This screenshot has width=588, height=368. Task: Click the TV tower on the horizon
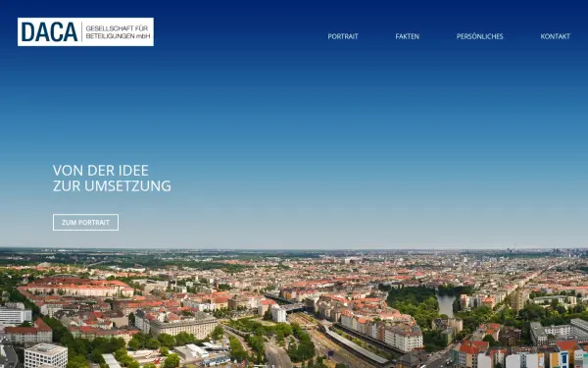tap(514, 248)
